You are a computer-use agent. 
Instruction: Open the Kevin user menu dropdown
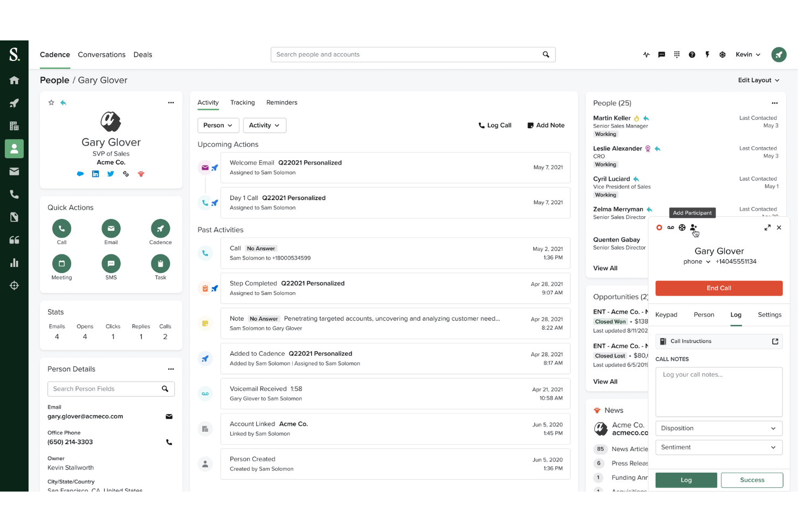[748, 54]
